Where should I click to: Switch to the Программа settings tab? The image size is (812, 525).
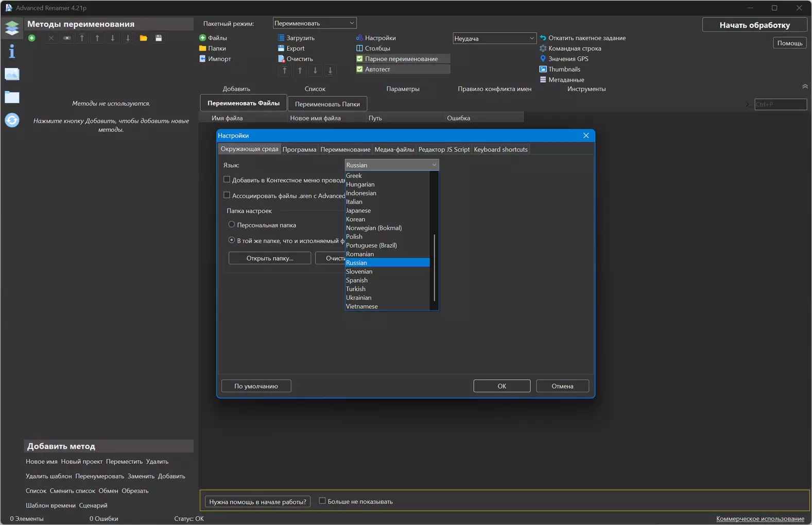click(x=299, y=149)
